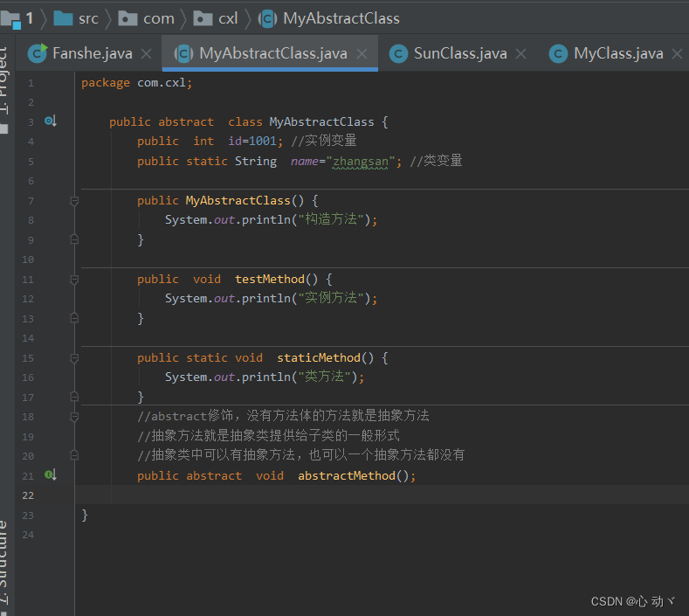Click the "实例方法" string in println
The image size is (689, 616).
pyautogui.click(x=331, y=298)
